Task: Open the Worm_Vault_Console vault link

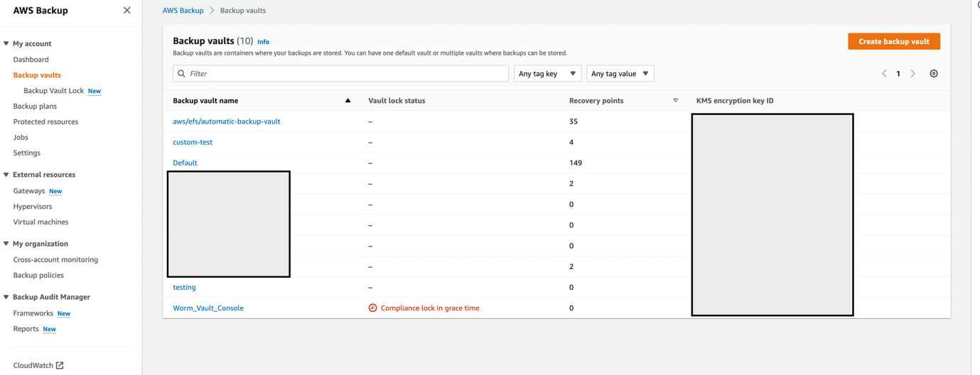Action: click(208, 308)
